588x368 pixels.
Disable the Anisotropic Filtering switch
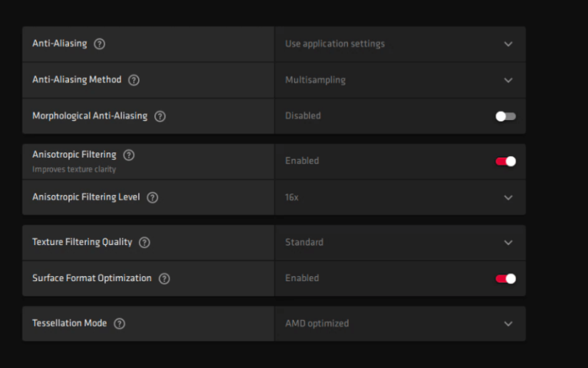click(506, 161)
